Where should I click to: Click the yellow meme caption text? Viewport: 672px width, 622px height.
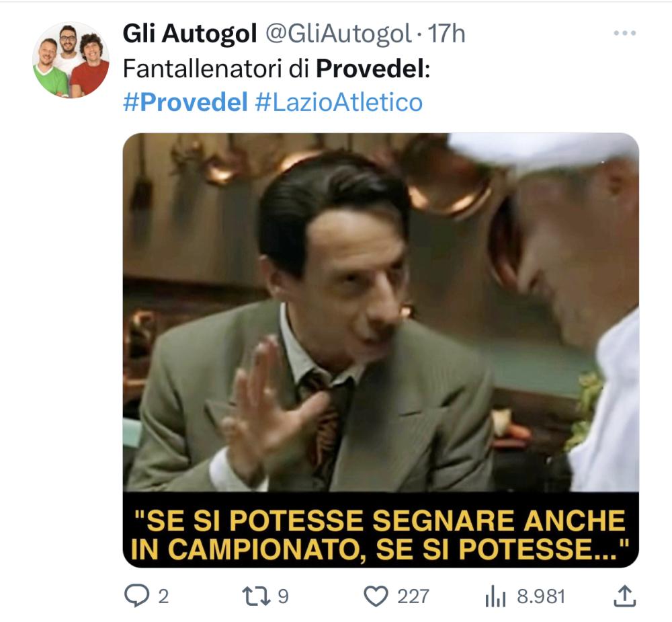coord(380,535)
